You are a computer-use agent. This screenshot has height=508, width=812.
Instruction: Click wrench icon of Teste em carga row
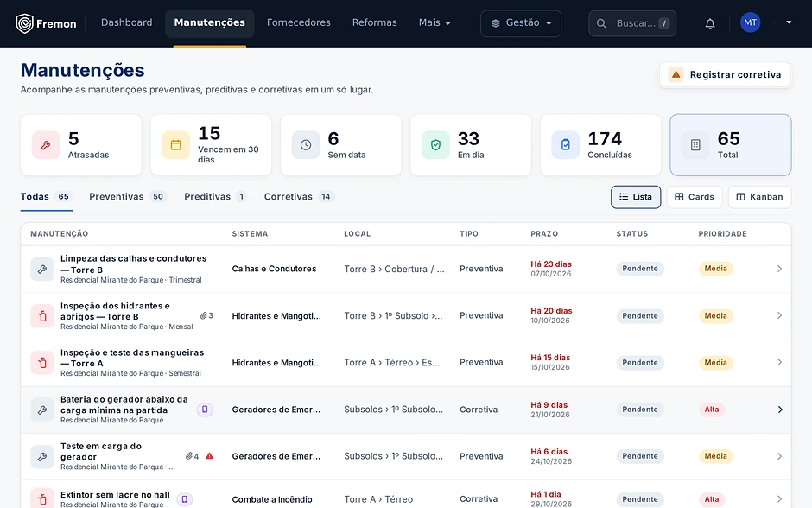42,456
